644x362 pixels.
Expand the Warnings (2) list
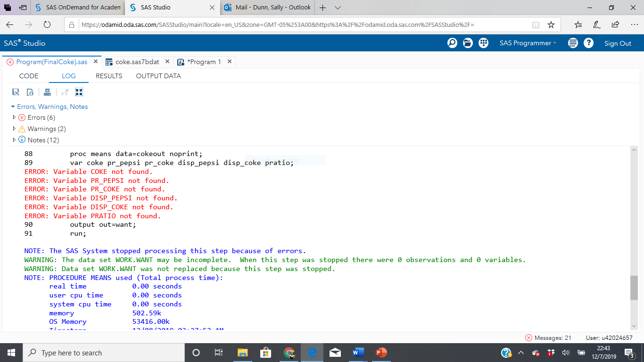coord(14,129)
